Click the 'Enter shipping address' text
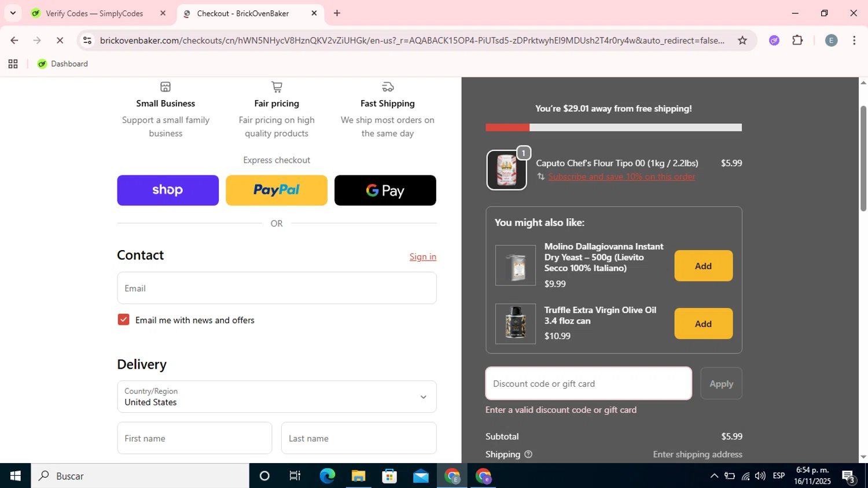The height and width of the screenshot is (488, 868). [697, 454]
